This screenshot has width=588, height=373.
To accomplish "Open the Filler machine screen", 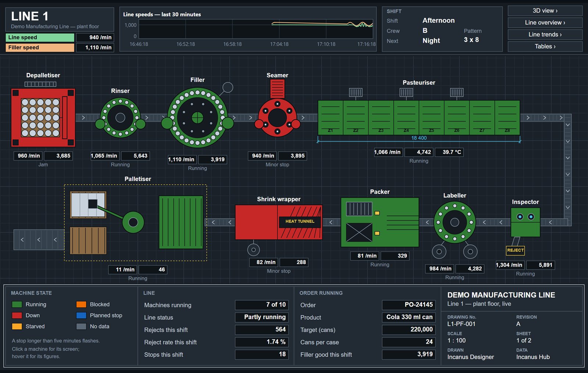I will click(197, 117).
